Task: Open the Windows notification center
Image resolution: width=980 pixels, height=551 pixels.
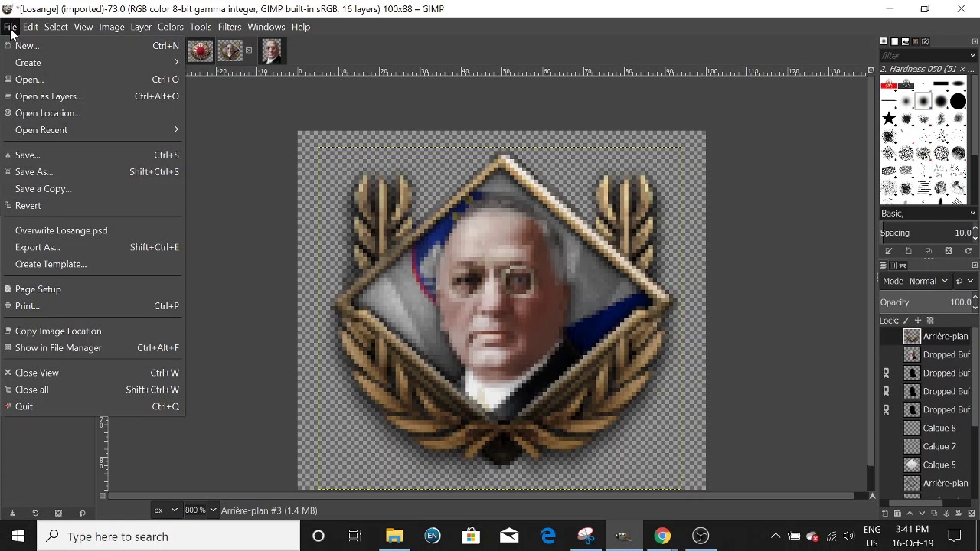Action: click(x=955, y=536)
